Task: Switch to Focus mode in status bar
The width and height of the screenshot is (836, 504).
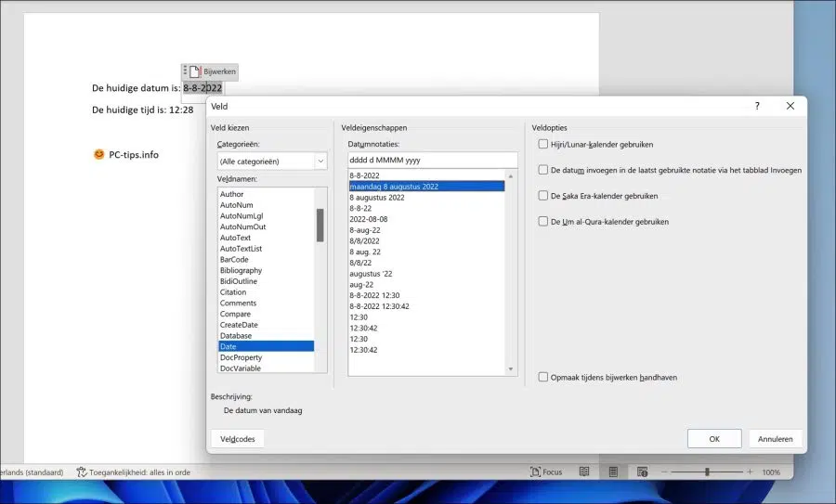Action: [x=546, y=472]
